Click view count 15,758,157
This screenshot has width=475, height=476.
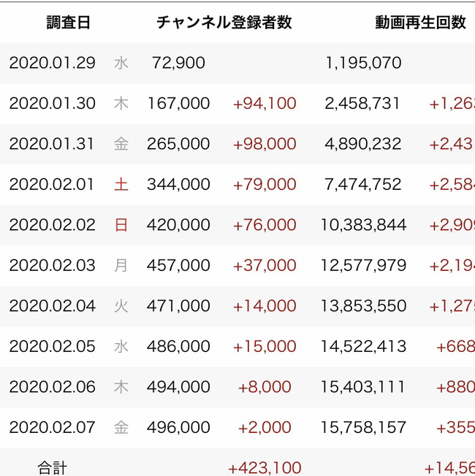pyautogui.click(x=363, y=427)
